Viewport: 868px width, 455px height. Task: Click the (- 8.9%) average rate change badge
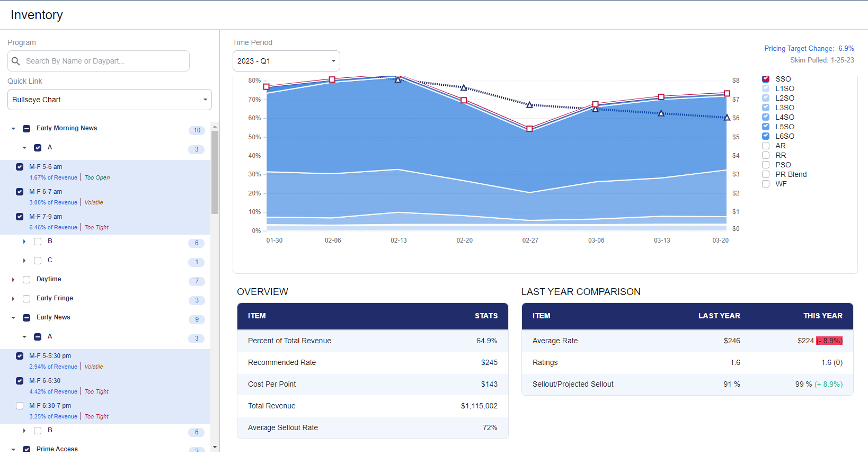[x=829, y=341]
